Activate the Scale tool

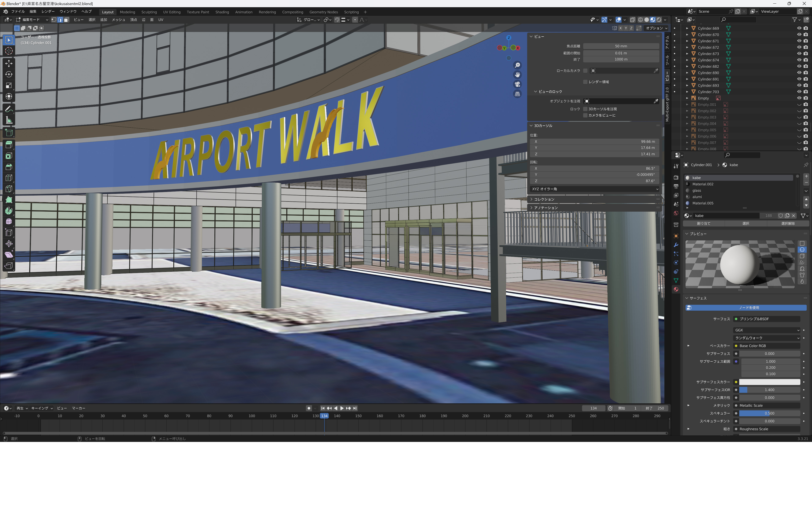(x=9, y=86)
